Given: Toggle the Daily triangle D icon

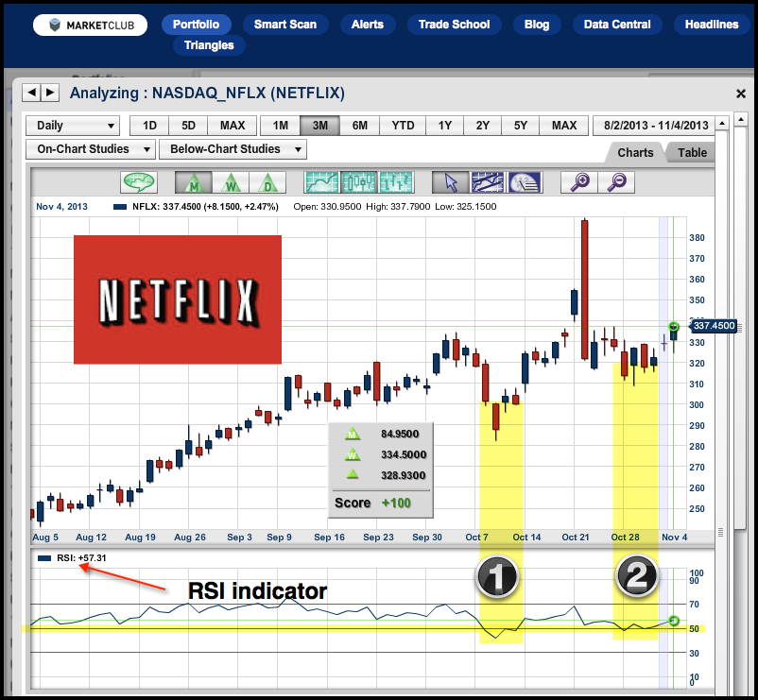Looking at the screenshot, I should (x=267, y=182).
